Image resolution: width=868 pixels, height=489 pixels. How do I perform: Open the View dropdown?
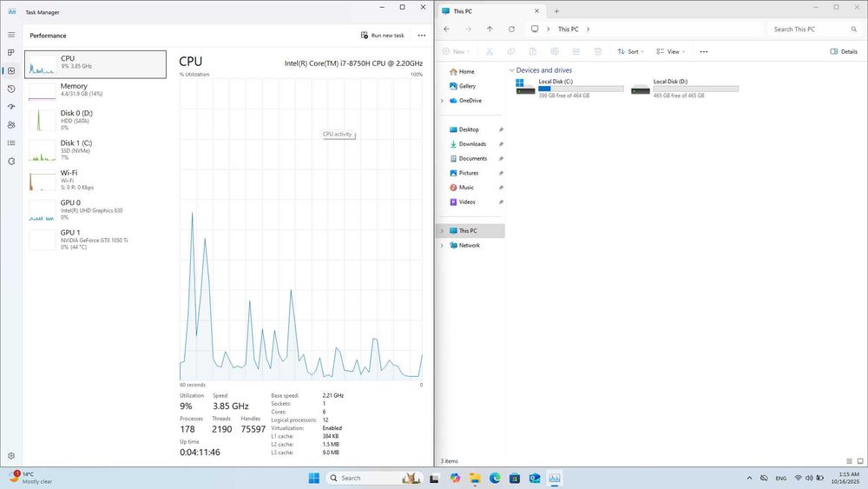(670, 51)
